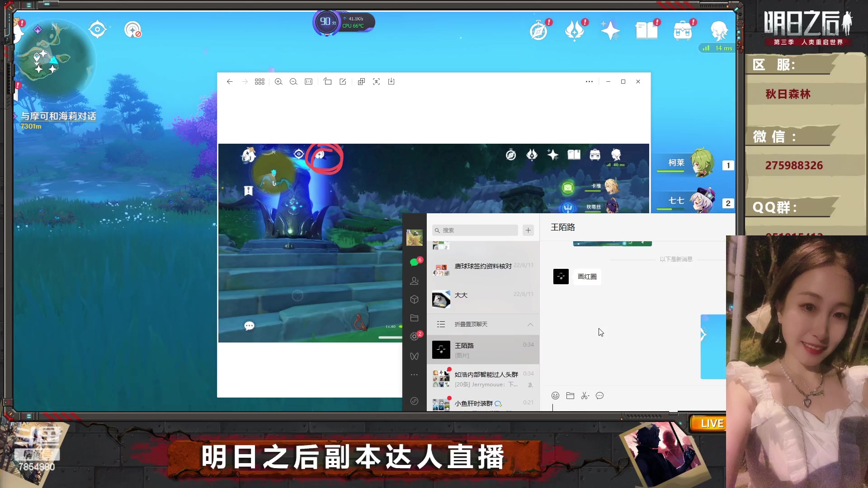Go back in the image viewer
This screenshot has height=488, width=868.
tap(230, 81)
